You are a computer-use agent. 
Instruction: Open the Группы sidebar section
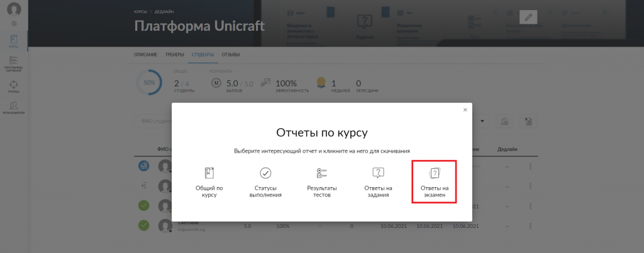[14, 87]
